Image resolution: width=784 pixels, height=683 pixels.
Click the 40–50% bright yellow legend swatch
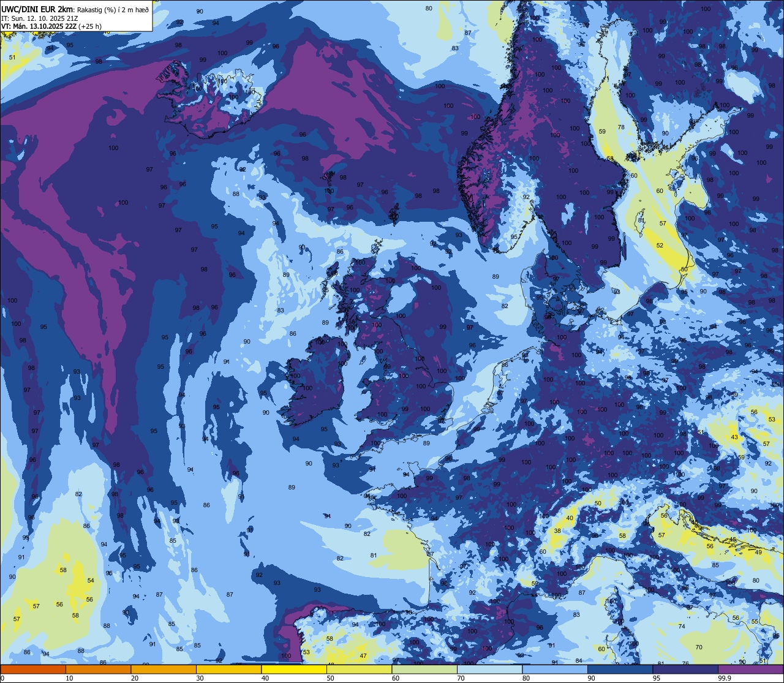(x=294, y=669)
